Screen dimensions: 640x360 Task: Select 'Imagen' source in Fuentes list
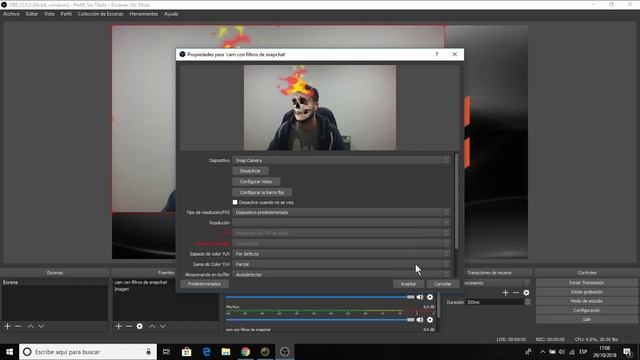[122, 289]
